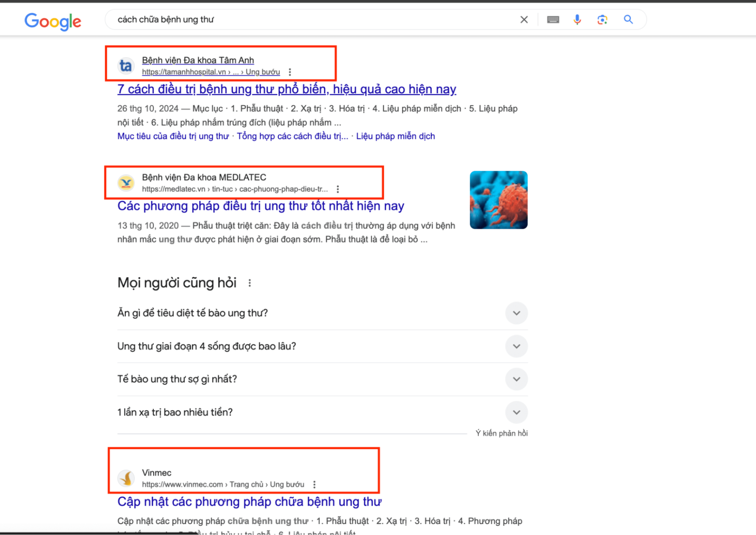This screenshot has height=535, width=756.
Task: Click the Tâm Anh favicon
Action: (126, 66)
